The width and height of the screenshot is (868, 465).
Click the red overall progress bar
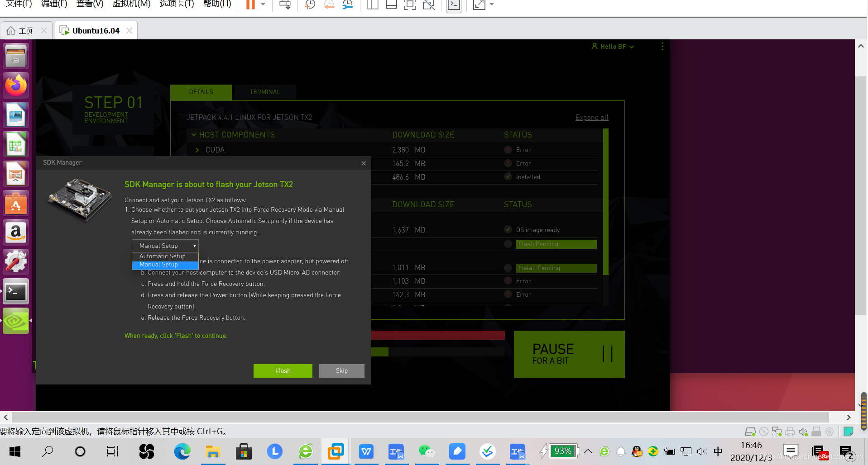pos(438,335)
